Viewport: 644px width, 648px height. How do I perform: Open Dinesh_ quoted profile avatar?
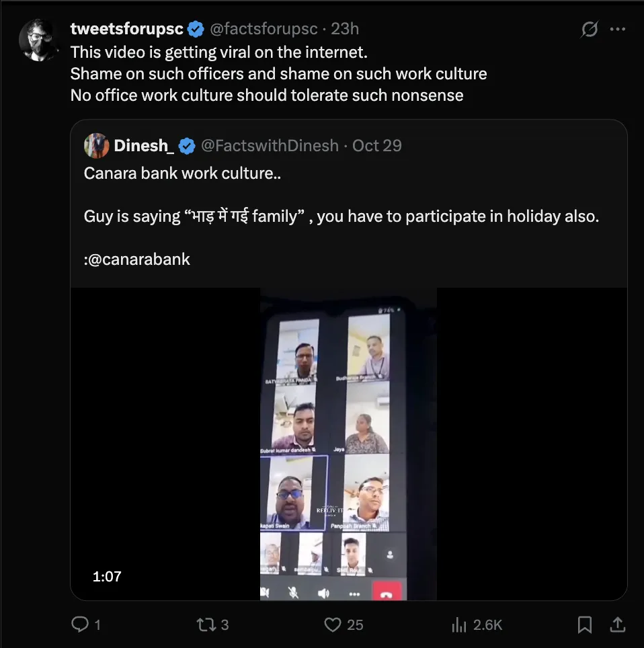[97, 145]
